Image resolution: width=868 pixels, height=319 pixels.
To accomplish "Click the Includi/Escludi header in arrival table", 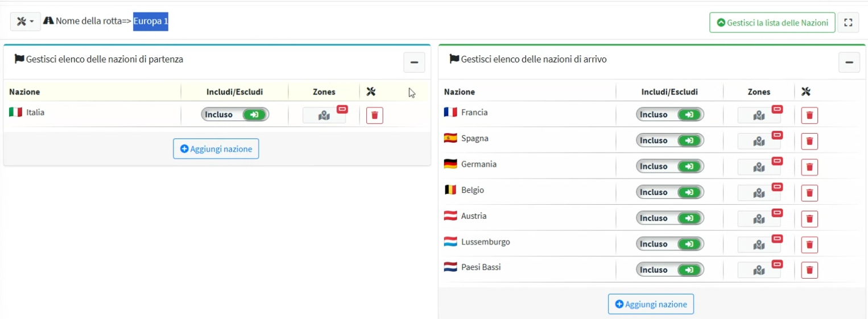I will (669, 92).
